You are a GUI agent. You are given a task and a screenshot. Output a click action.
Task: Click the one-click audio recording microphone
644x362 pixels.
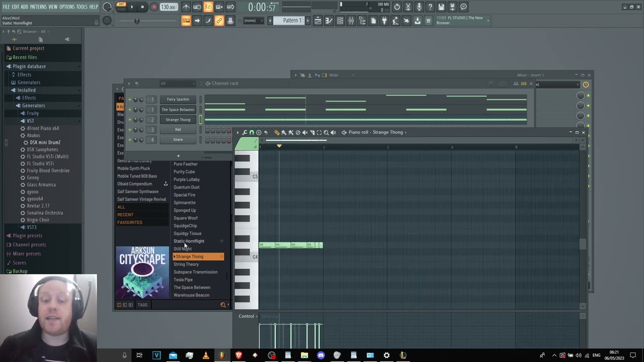click(419, 7)
